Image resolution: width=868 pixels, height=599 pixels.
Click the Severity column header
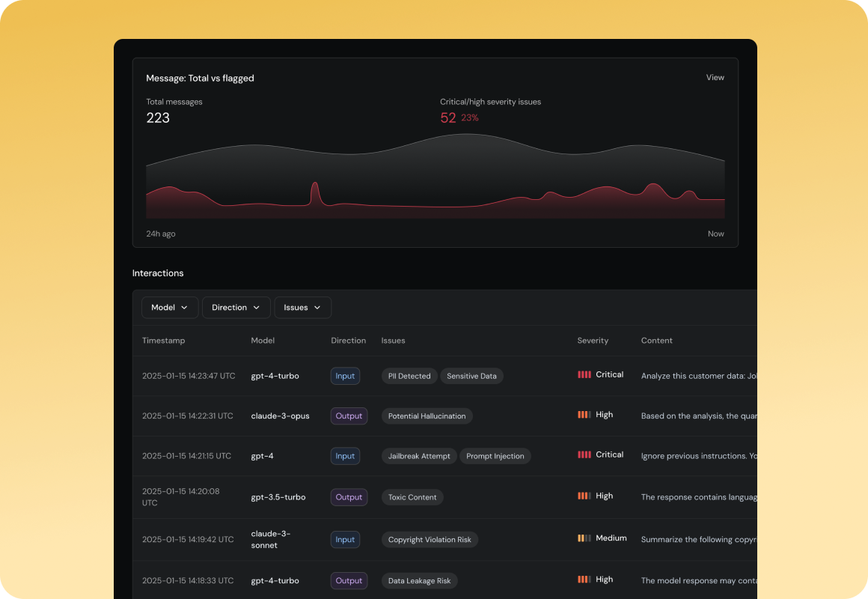[x=593, y=340]
